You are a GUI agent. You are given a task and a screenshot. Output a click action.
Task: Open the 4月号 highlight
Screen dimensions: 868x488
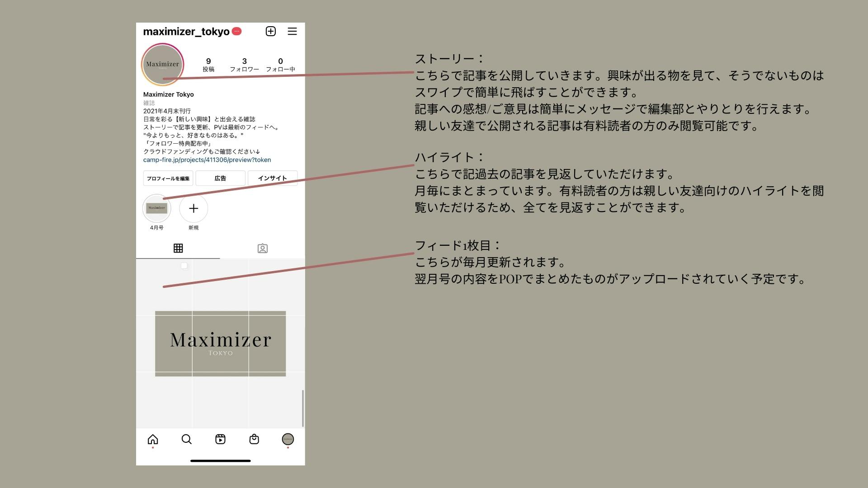[157, 209]
